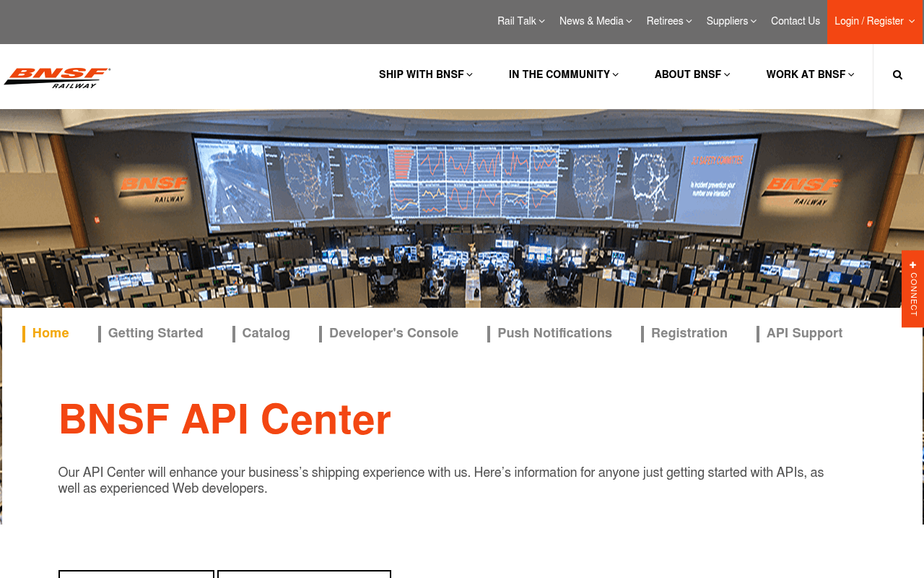924x578 pixels.
Task: Open the Suppliers dropdown menu
Action: 731,21
